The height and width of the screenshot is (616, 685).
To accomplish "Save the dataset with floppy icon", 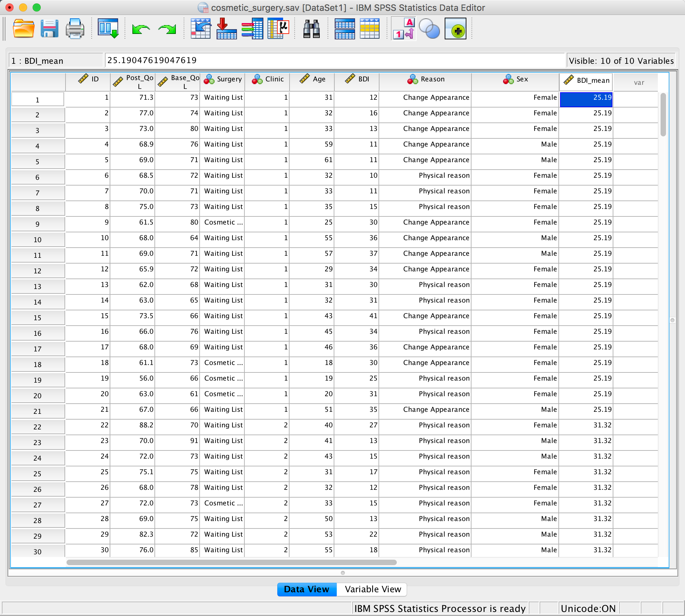I will click(49, 29).
